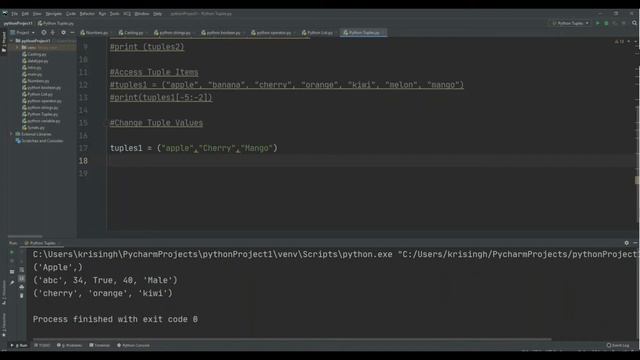The image size is (640, 360).
Task: Click pythonProject1 in the navigation breadcrumb
Action: tap(18, 23)
